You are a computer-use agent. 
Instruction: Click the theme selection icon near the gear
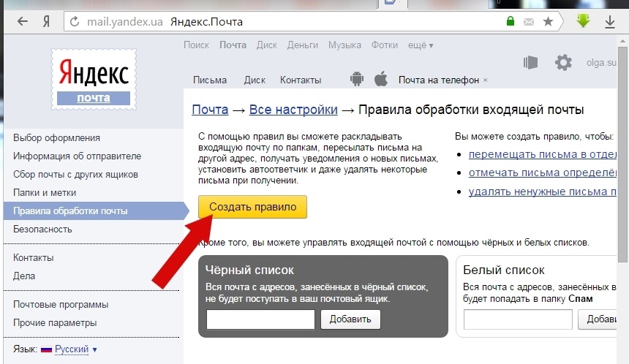(x=530, y=63)
